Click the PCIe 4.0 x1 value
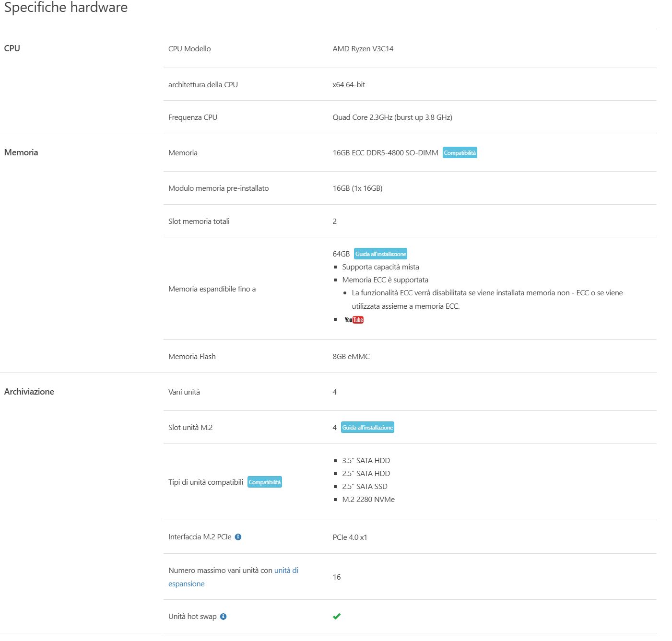Image resolution: width=672 pixels, height=641 pixels. point(350,537)
